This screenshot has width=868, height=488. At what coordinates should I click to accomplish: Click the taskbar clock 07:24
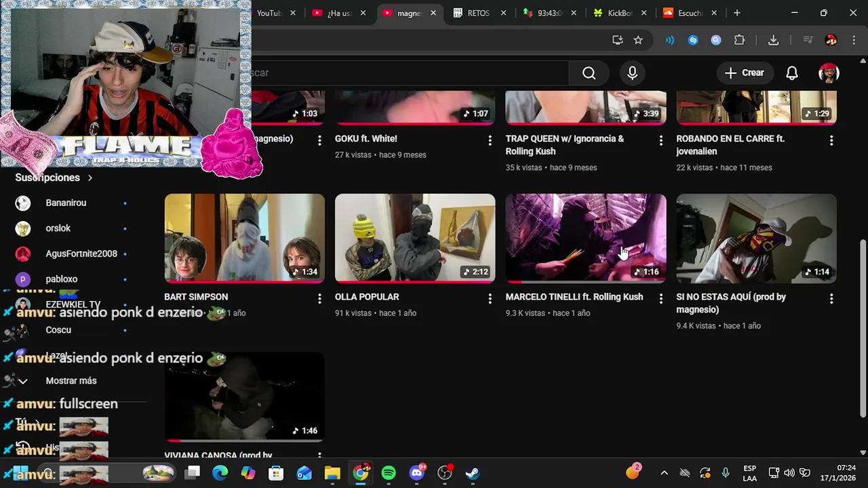[846, 472]
